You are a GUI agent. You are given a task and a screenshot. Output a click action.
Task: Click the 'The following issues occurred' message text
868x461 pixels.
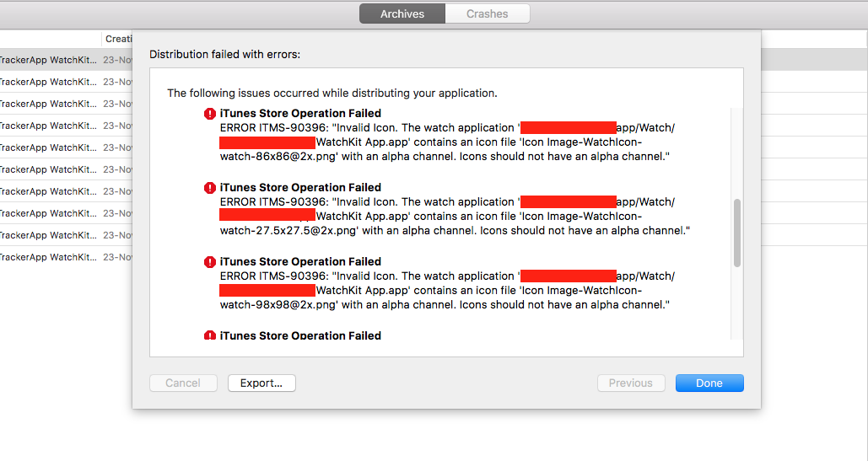332,93
